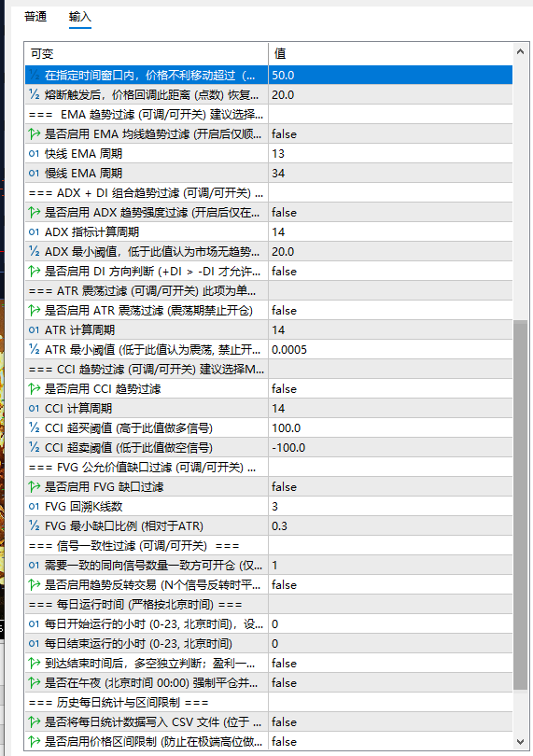Viewport: 533px width, 756px height.
Task: Click bool icon of 是否将每日统计数据写入 CSV row
Action: [34, 721]
